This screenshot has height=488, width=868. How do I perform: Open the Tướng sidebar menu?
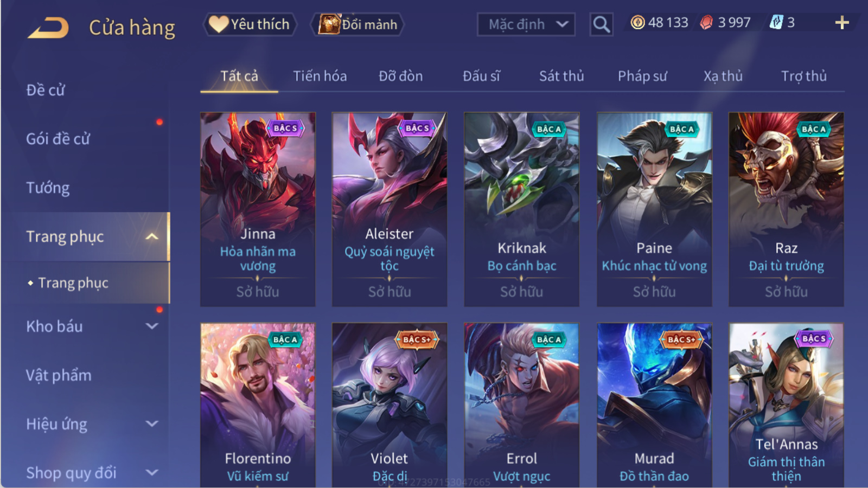48,188
